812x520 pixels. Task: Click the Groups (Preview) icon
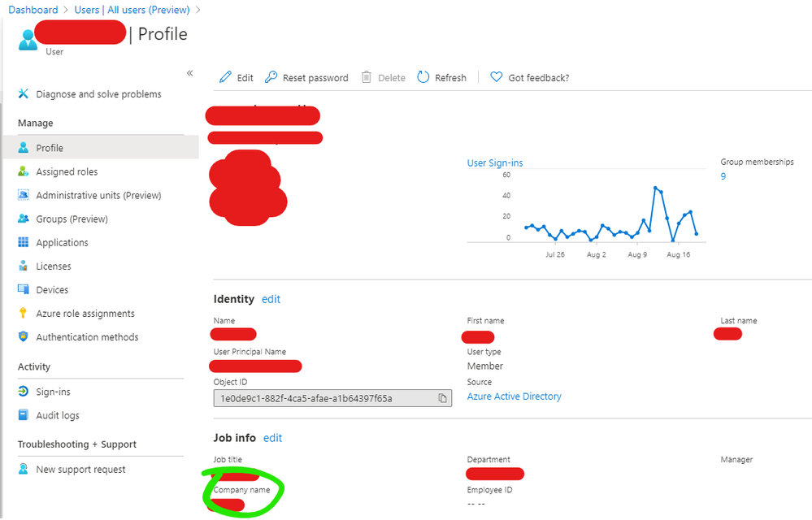click(24, 219)
